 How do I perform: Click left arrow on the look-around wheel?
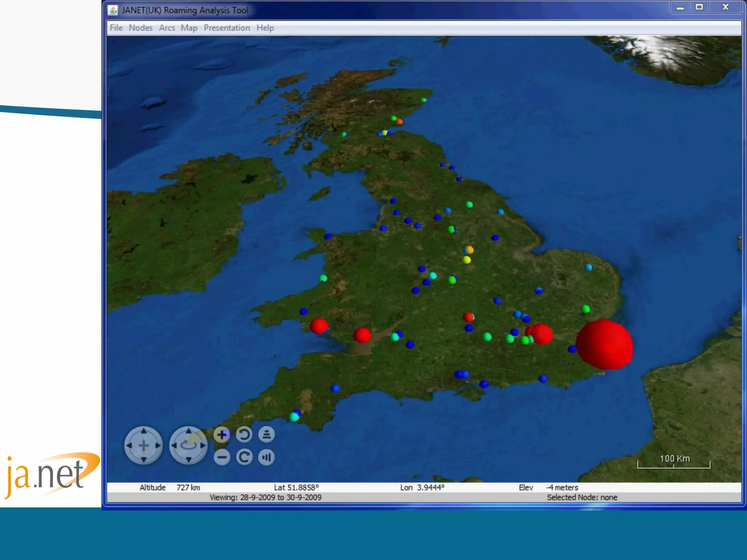click(174, 445)
